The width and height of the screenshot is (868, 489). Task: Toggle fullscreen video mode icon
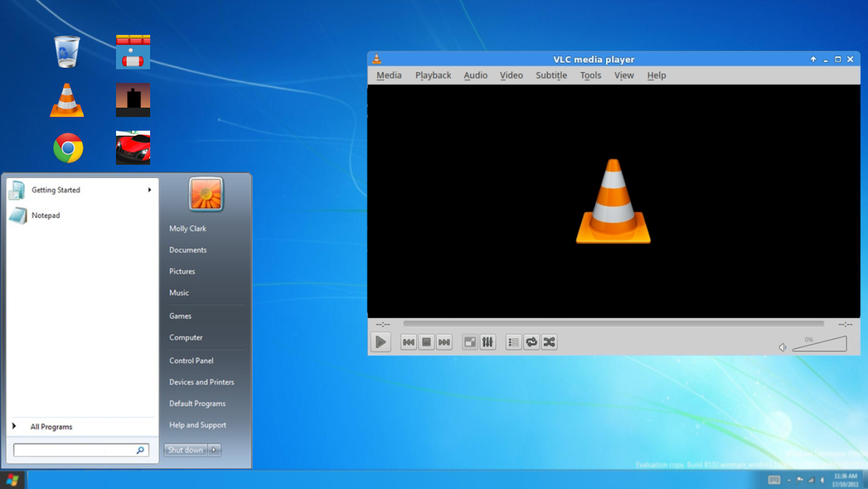[x=470, y=342]
